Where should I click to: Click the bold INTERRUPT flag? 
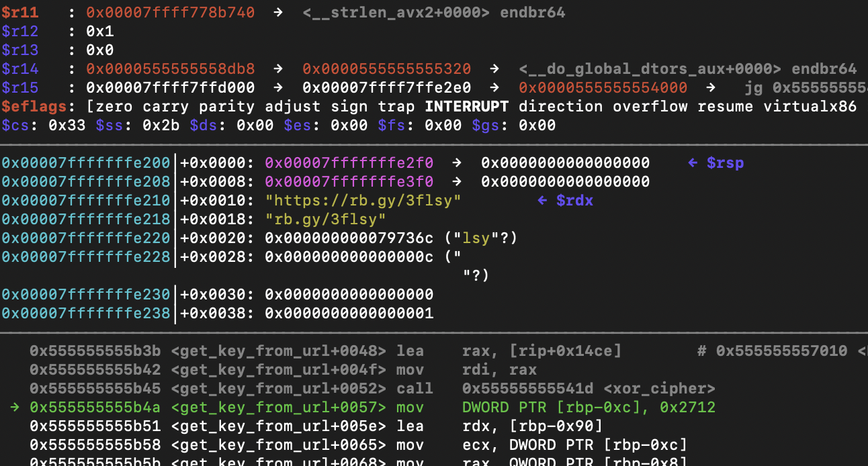467,107
